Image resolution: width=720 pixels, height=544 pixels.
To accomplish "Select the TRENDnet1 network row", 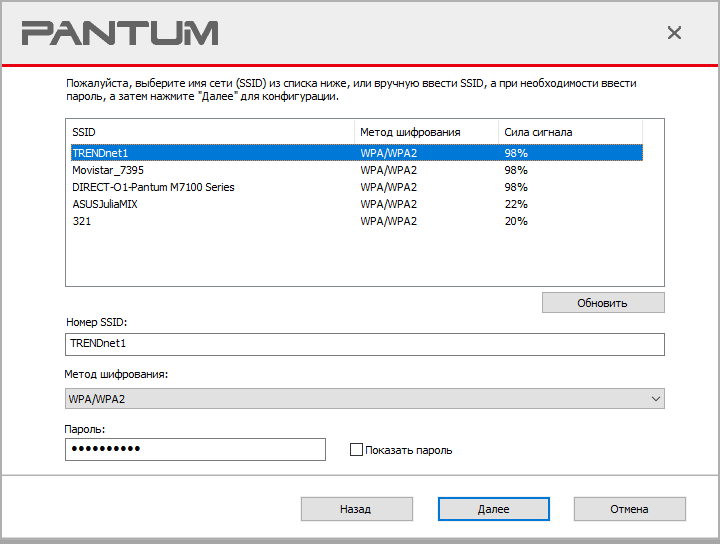I will click(357, 153).
